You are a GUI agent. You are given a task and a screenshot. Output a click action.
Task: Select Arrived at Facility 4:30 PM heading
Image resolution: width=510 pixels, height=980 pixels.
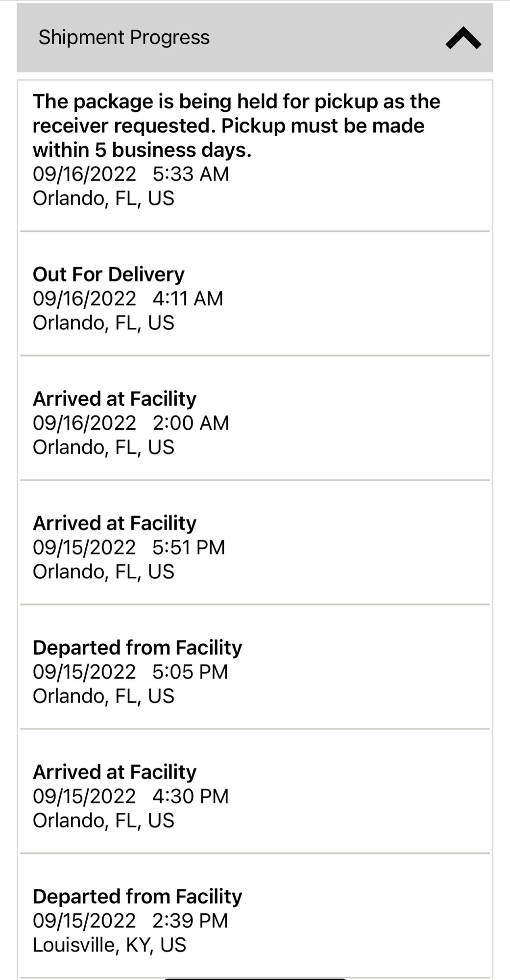(x=115, y=772)
